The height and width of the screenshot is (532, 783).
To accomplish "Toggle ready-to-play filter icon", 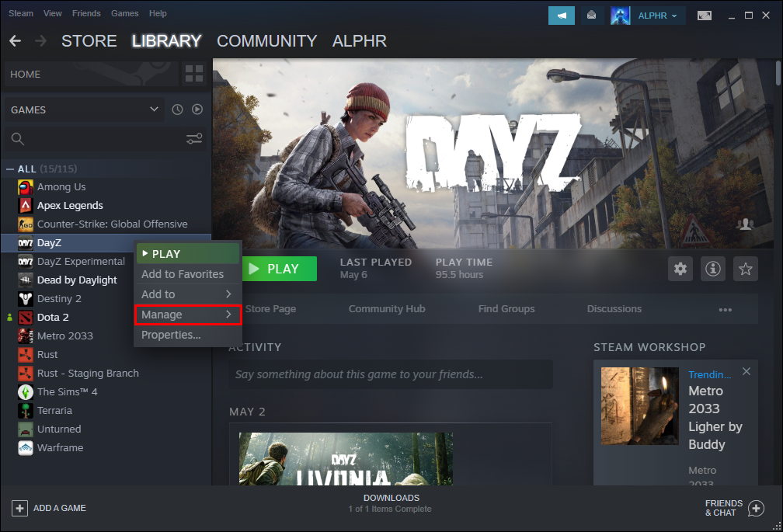I will coord(197,110).
